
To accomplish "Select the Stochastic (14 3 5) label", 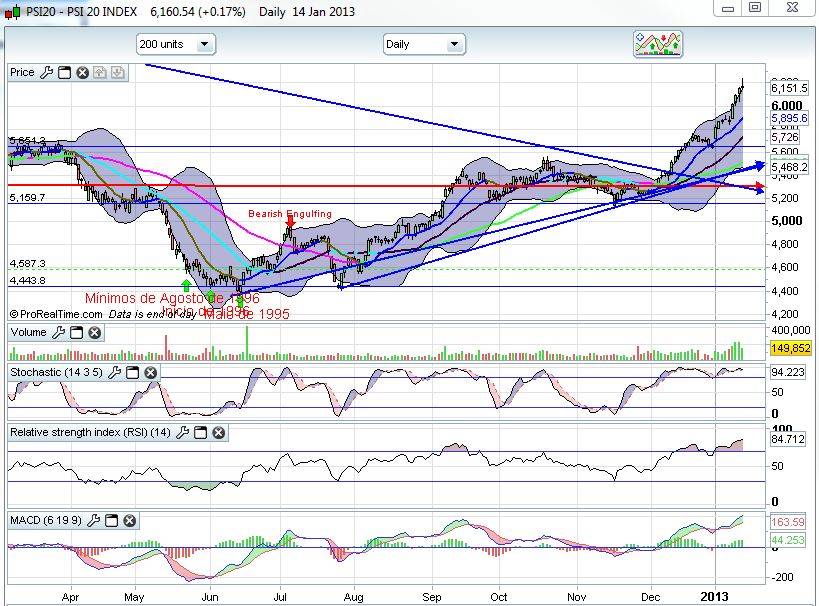I will click(x=56, y=372).
